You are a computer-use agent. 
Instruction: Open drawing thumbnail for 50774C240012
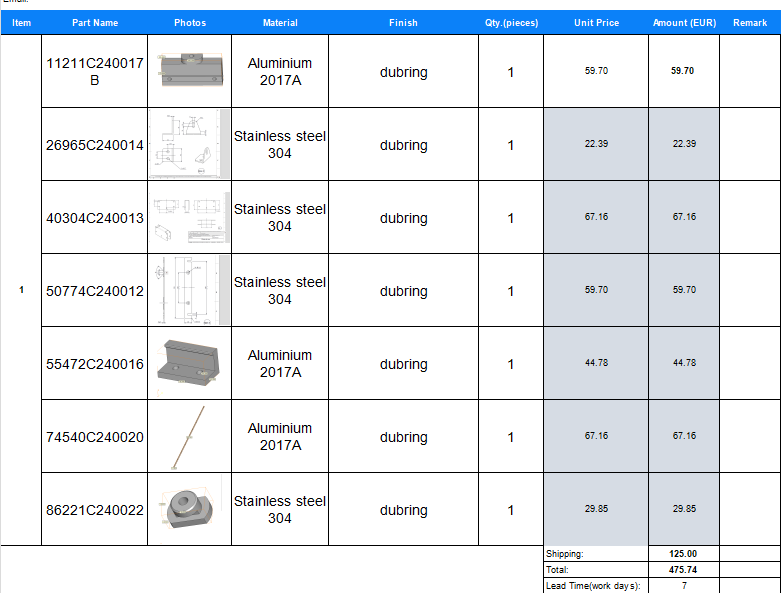pyautogui.click(x=190, y=290)
